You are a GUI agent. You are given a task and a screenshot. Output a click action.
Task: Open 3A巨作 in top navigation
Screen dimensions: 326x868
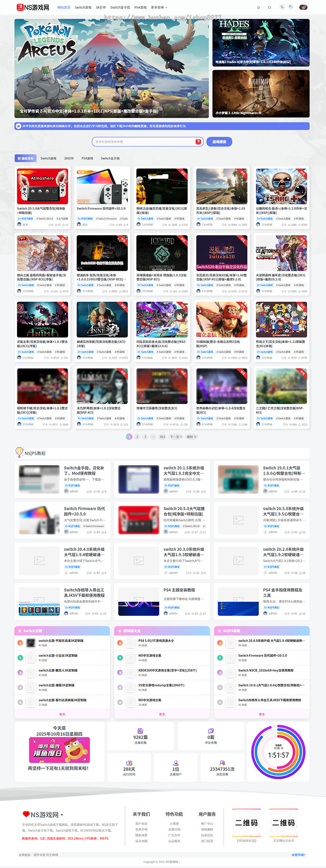101,7
